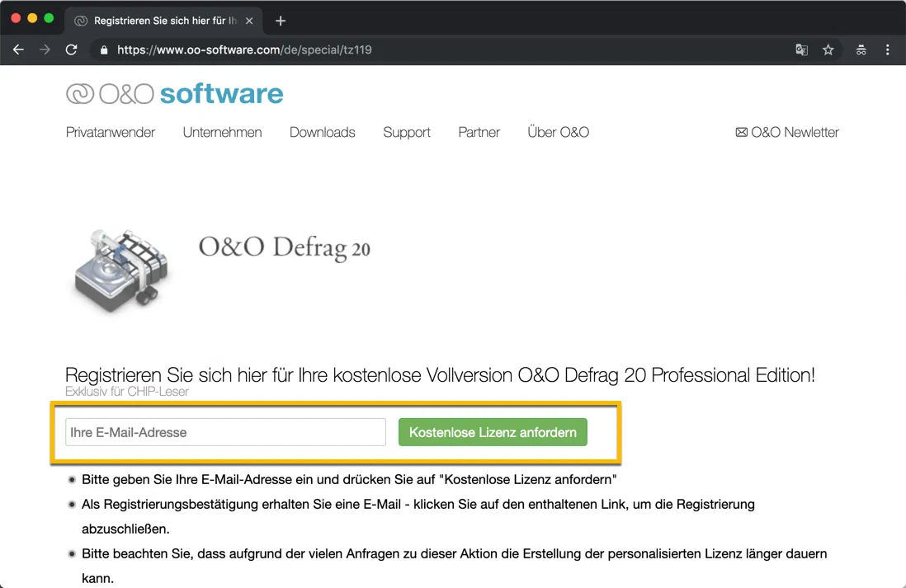This screenshot has height=588, width=906.
Task: Open the Google Translate page icon
Action: (x=801, y=49)
